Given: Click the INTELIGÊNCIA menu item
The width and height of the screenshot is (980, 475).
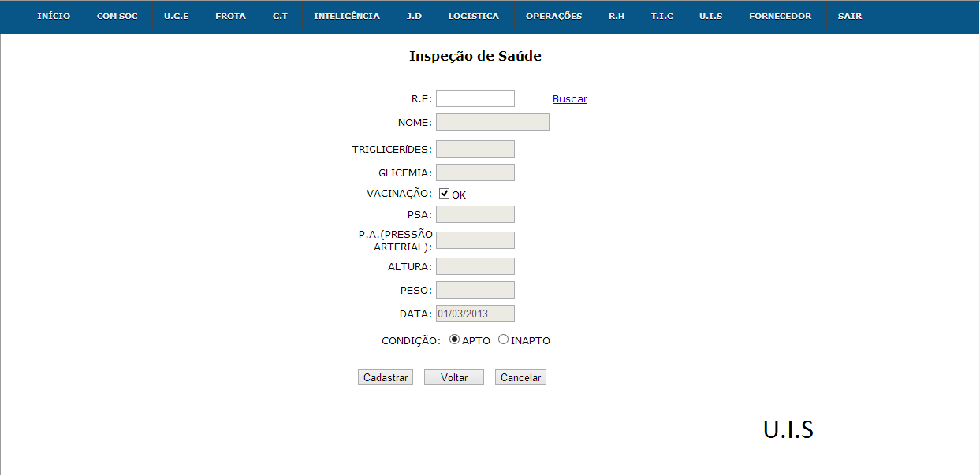Looking at the screenshot, I should point(346,17).
